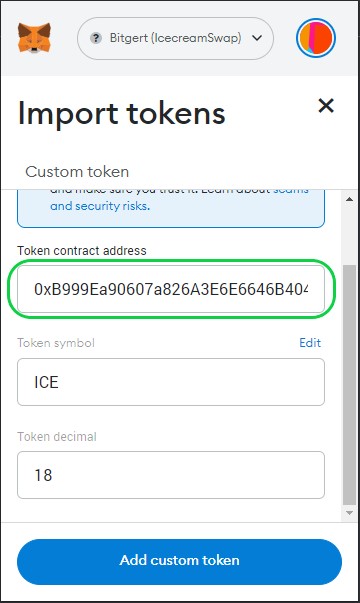Click the Import tokens heading
The height and width of the screenshot is (603, 360).
click(x=122, y=113)
